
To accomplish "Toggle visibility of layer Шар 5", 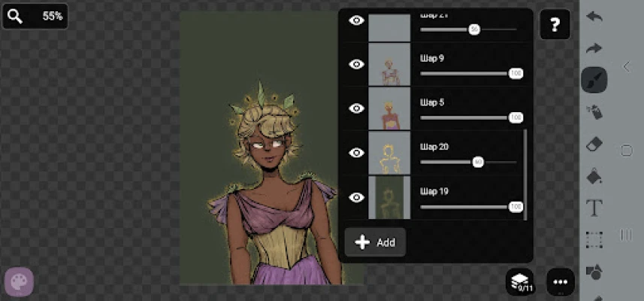I will pyautogui.click(x=356, y=108).
